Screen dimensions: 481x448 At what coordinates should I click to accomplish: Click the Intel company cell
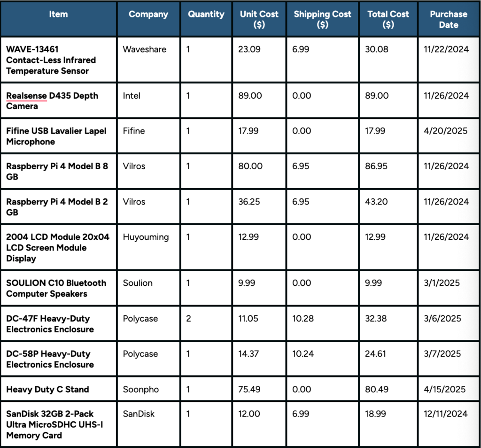coord(148,101)
